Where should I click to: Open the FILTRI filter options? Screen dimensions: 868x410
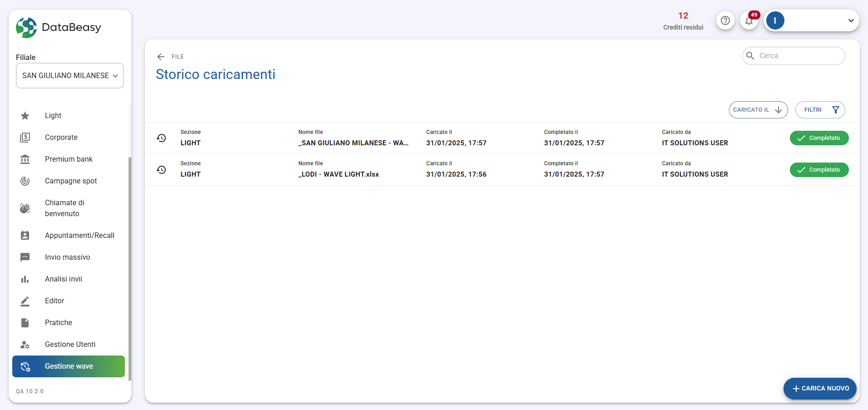pos(820,110)
